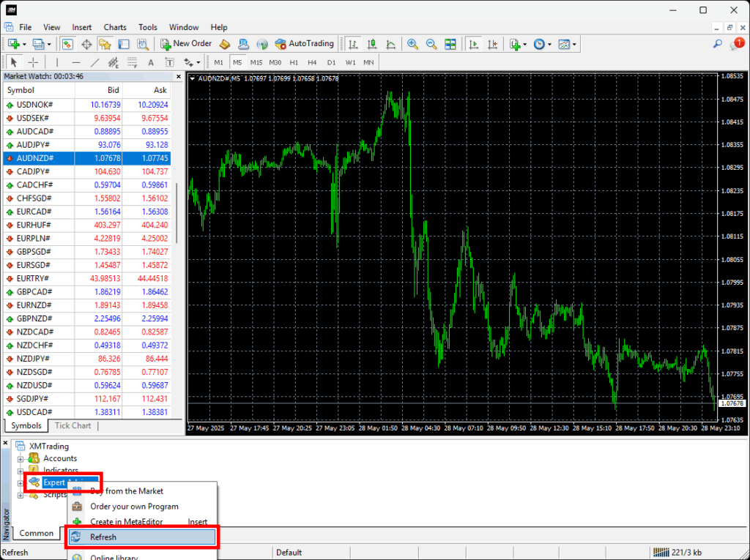750x560 pixels.
Task: Choose Refresh in the context menu
Action: point(142,537)
